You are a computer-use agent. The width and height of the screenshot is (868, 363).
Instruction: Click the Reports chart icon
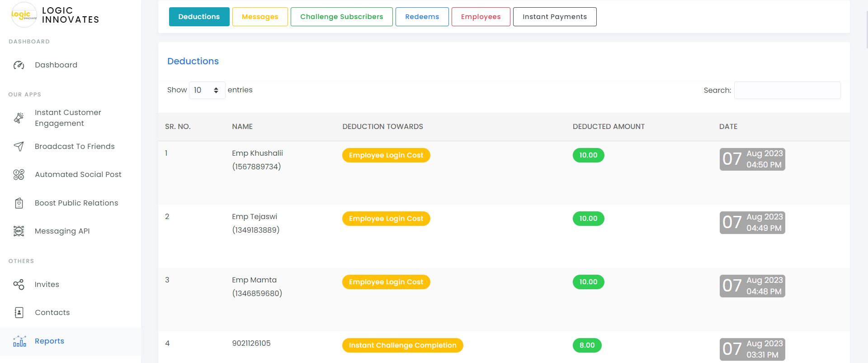point(19,341)
